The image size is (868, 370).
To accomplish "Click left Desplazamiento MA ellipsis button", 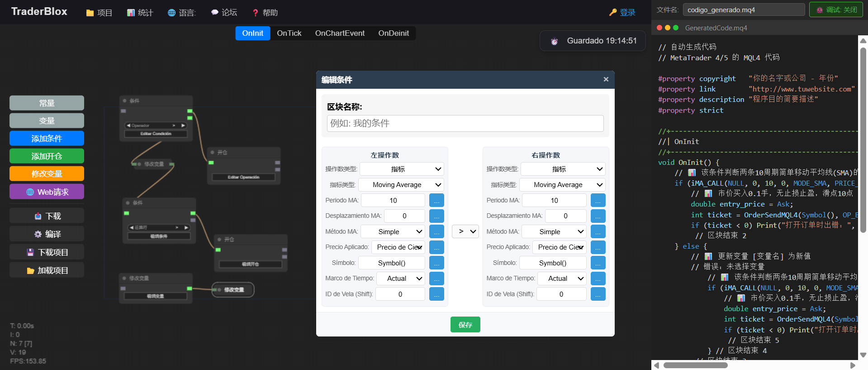I will pyautogui.click(x=436, y=216).
